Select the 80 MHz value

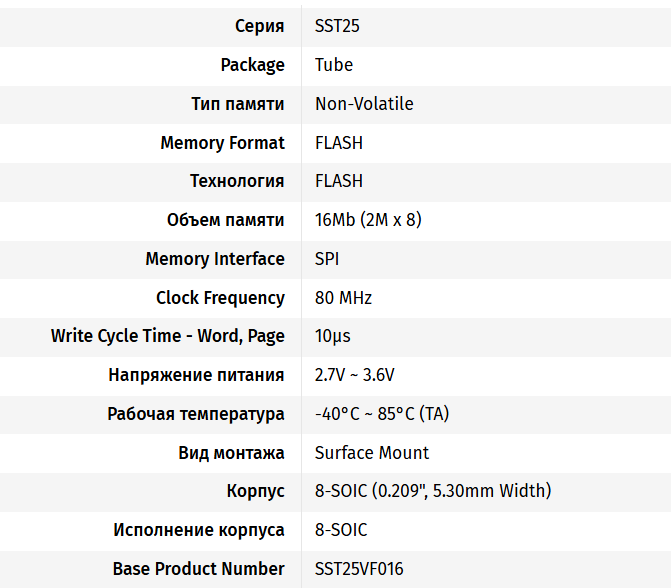[344, 298]
